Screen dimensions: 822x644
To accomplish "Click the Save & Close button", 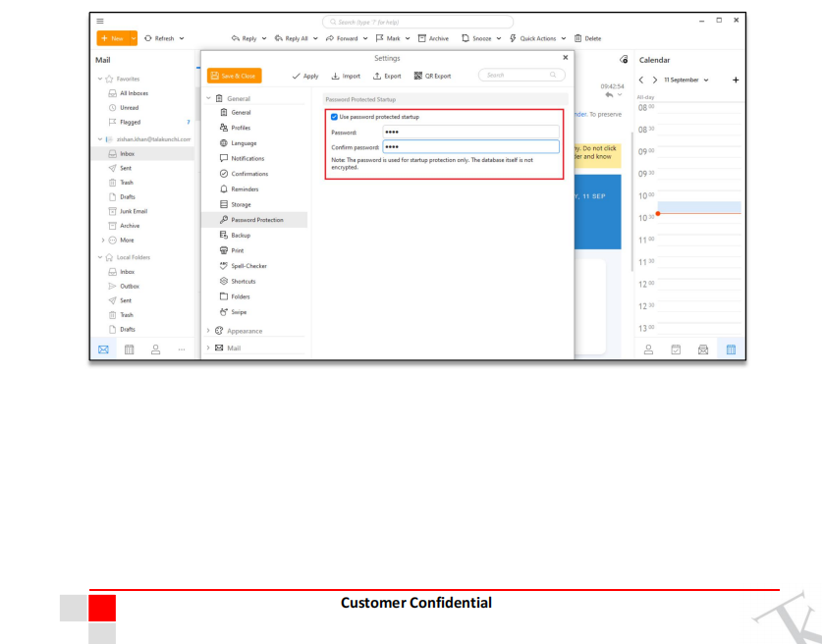I will click(x=234, y=76).
